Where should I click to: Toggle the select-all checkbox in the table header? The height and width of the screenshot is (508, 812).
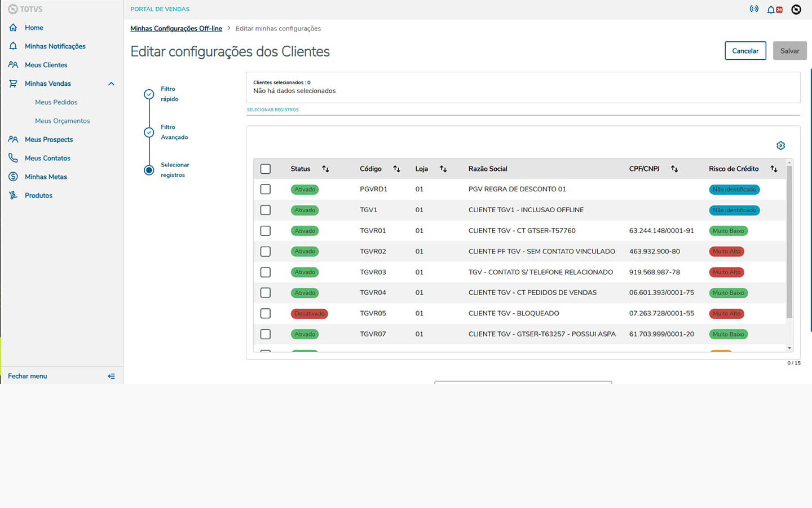[x=266, y=169]
